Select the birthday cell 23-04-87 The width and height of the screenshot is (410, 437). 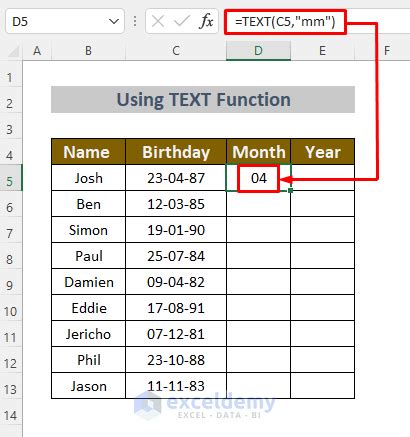pyautogui.click(x=176, y=178)
